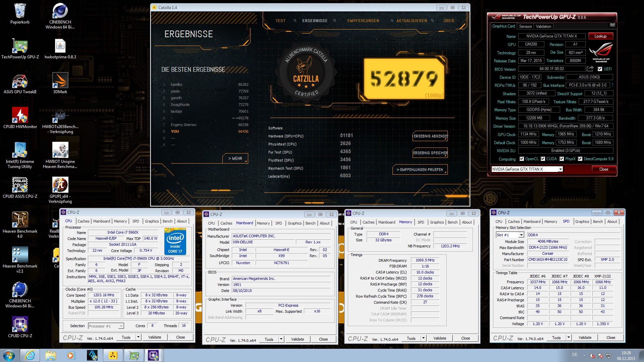
Task: Toggle the UEFI checkbox in GPU-Z
Action: pyautogui.click(x=600, y=69)
